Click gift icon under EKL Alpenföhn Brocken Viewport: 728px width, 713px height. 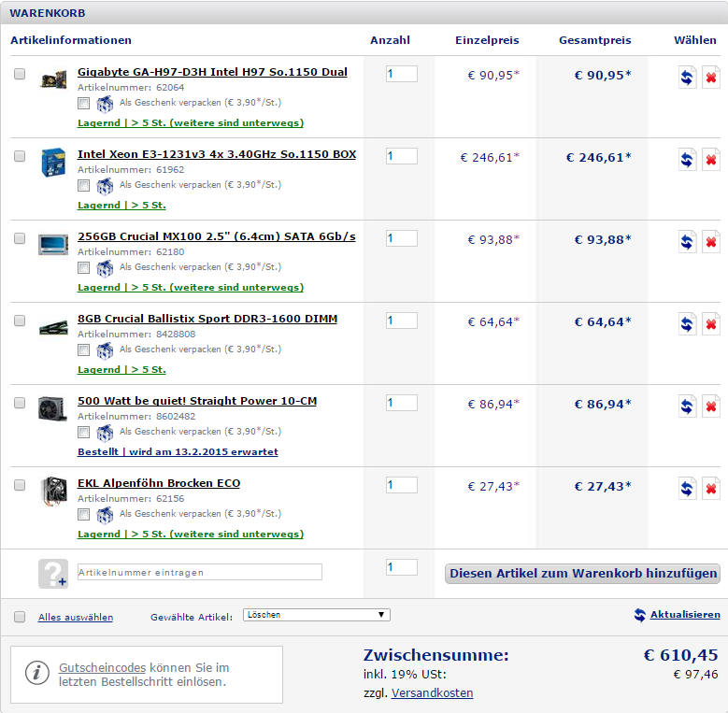(x=105, y=515)
